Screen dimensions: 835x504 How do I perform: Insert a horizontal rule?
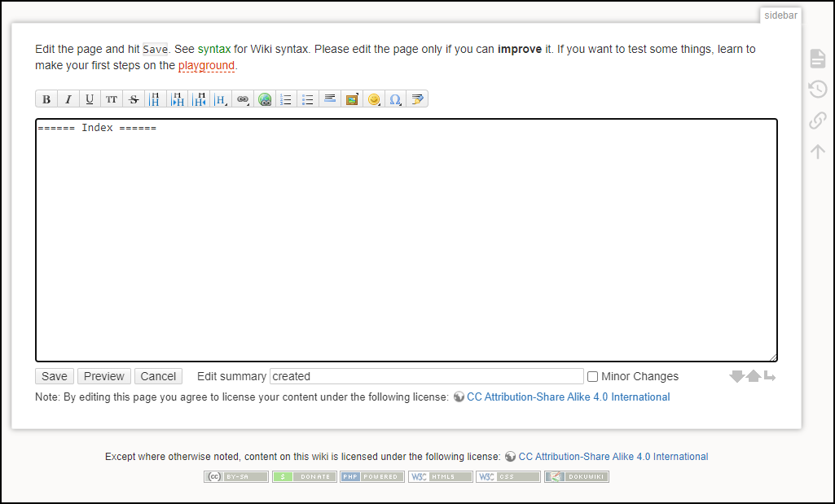[x=330, y=99]
